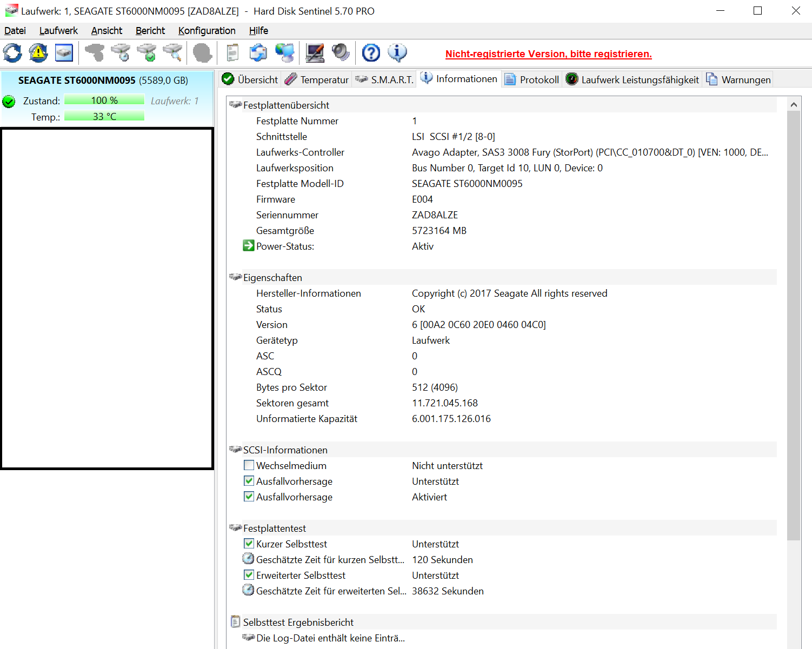Click the greyed-out stethoscope disk test icon
Image resolution: width=812 pixels, height=649 pixels.
click(x=95, y=53)
